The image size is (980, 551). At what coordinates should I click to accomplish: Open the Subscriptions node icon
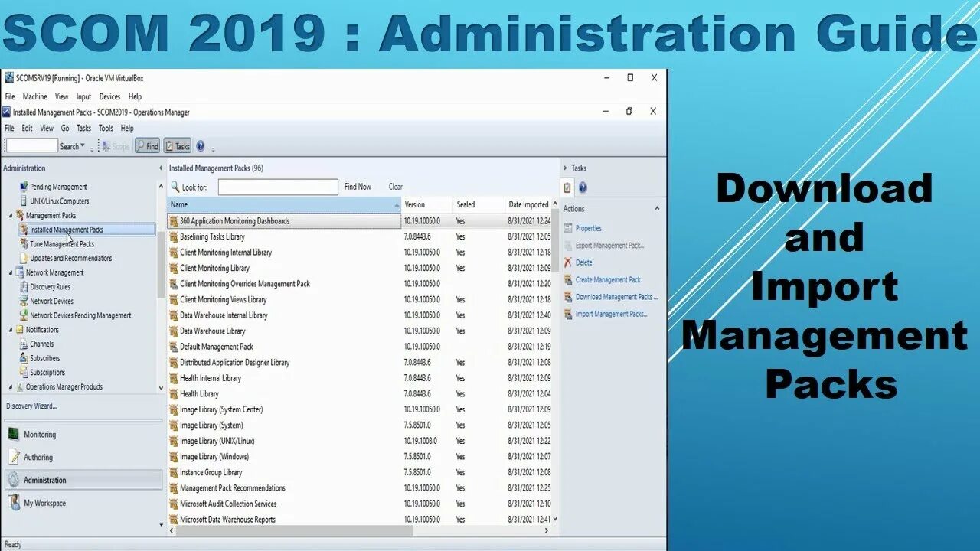click(x=24, y=373)
